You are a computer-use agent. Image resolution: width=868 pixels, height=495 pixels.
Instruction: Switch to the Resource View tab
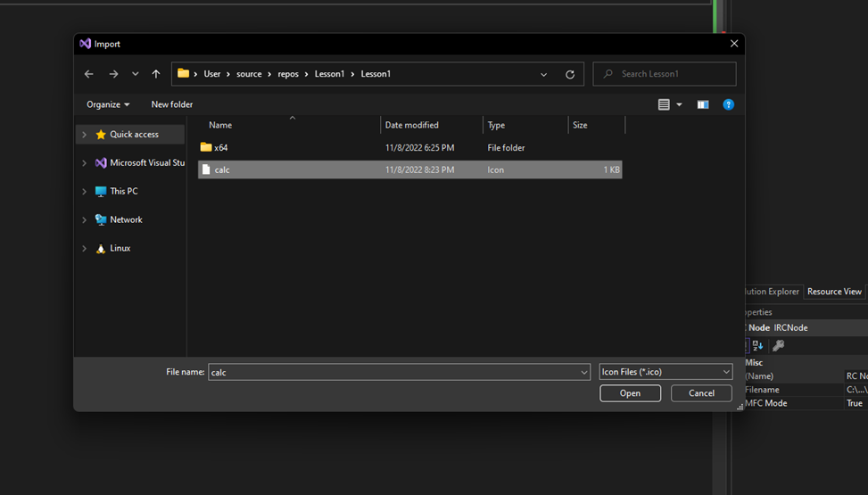pyautogui.click(x=834, y=292)
